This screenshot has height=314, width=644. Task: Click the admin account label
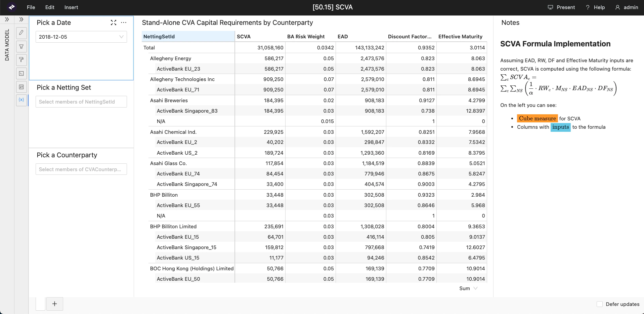(631, 7)
